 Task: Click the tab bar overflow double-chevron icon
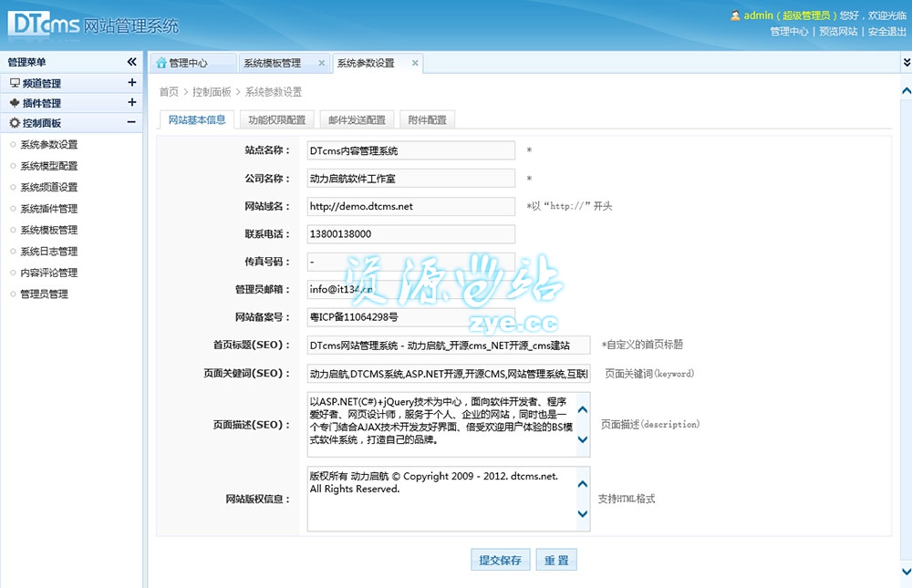click(x=906, y=62)
